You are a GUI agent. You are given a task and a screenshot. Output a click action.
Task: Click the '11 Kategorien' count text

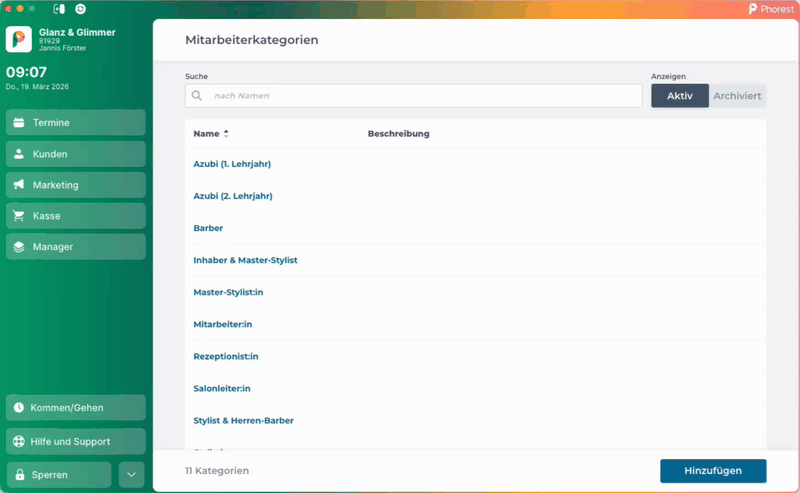[217, 471]
